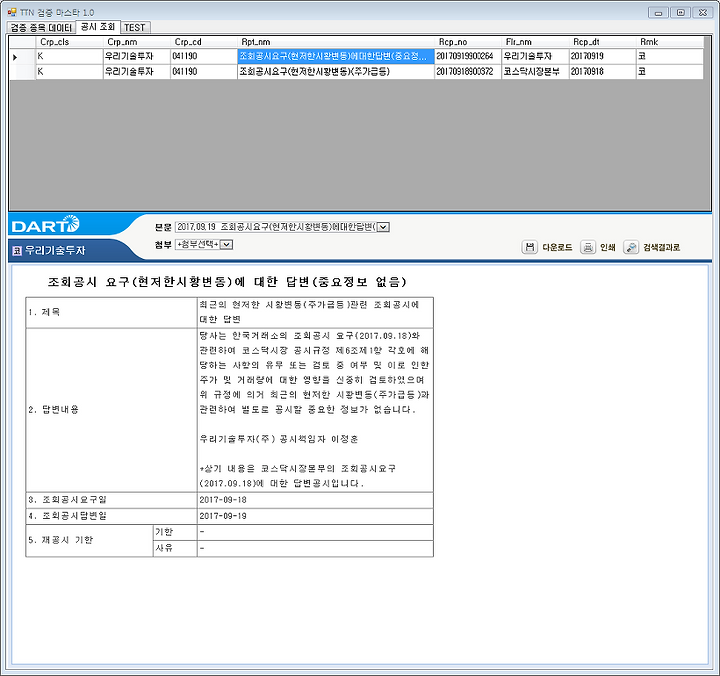This screenshot has width=720, height=676.
Task: Click the 인쇄 print label
Action: [608, 248]
